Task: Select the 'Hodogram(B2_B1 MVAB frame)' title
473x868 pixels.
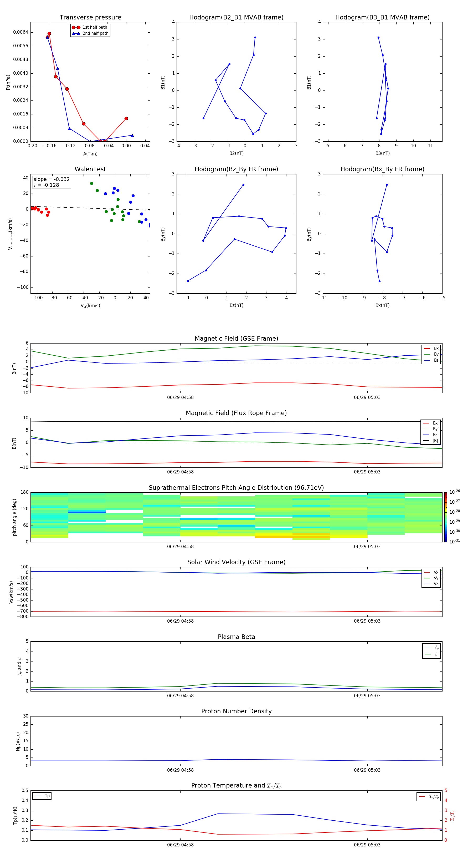Action: 236,18
